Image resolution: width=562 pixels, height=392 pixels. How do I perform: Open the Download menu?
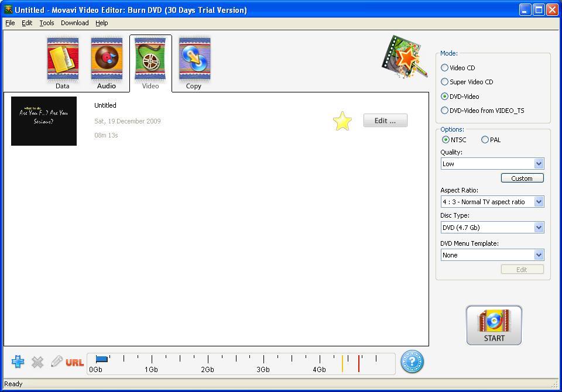74,23
